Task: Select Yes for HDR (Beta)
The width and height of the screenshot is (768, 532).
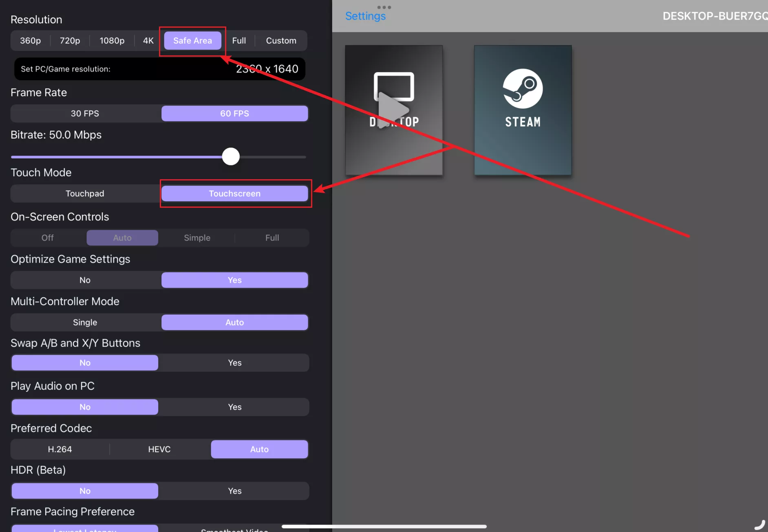Action: pos(235,491)
